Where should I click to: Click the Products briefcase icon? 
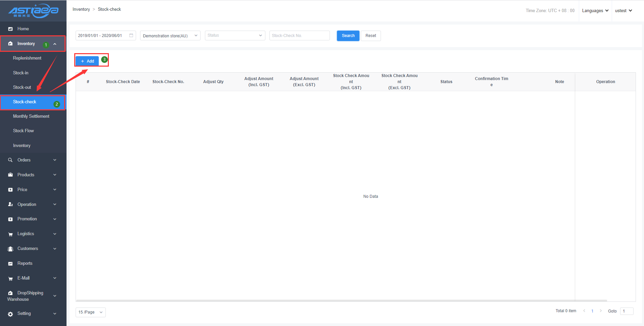(10, 175)
